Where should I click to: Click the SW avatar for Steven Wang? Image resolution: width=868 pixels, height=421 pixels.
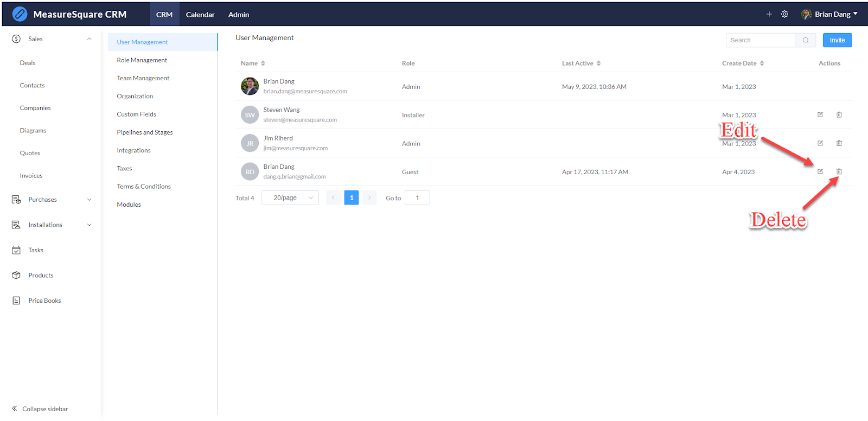tap(250, 115)
